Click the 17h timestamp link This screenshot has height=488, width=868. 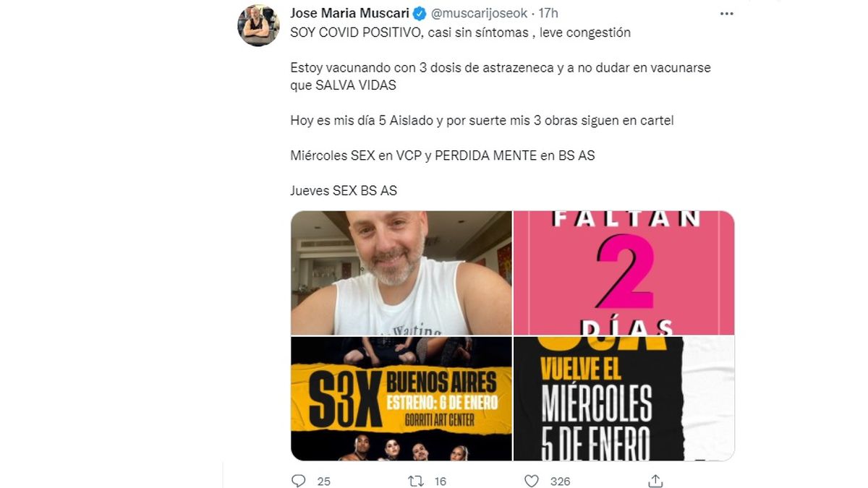[548, 14]
